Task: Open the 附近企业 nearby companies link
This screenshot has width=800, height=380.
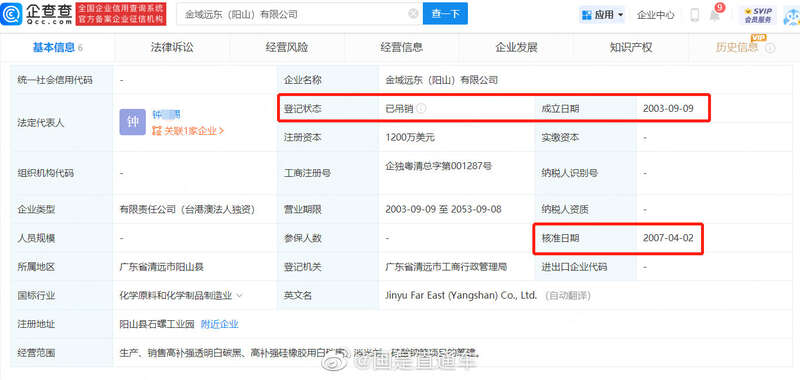Action: tap(219, 324)
